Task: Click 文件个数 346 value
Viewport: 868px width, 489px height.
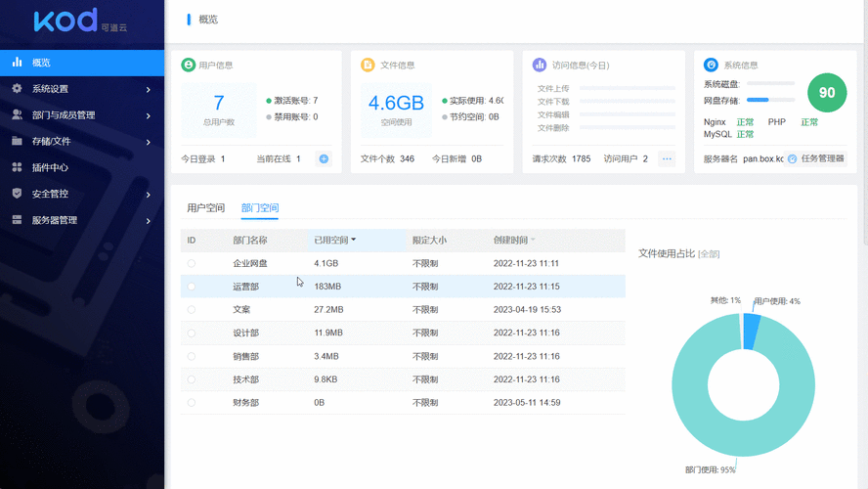Action: [408, 159]
